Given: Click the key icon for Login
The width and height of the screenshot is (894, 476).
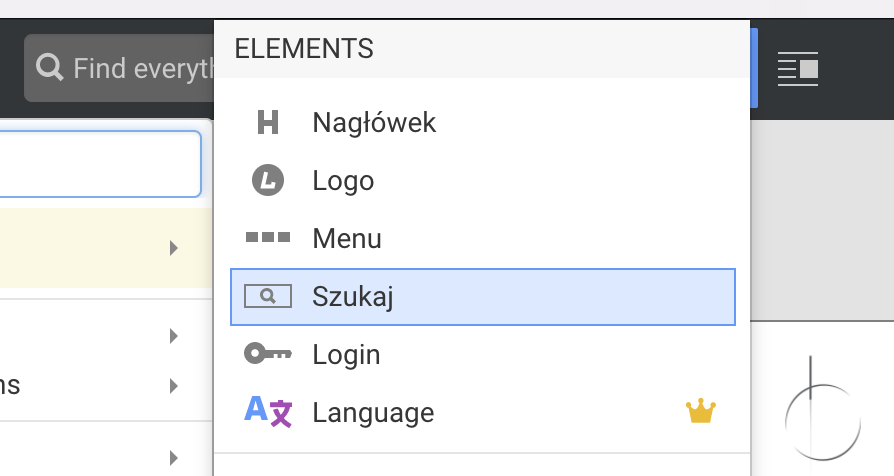Looking at the screenshot, I should tap(268, 354).
